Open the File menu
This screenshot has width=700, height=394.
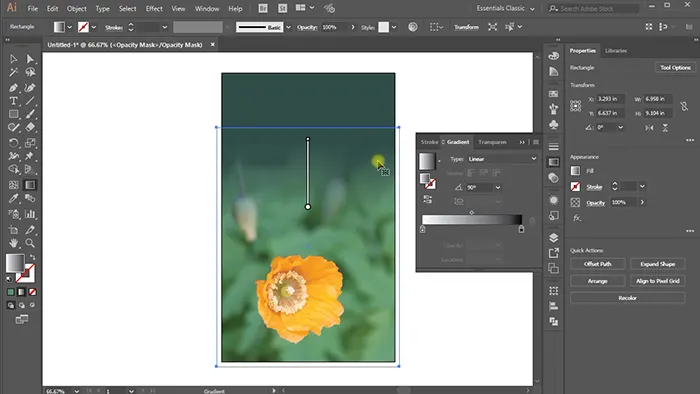pos(33,8)
